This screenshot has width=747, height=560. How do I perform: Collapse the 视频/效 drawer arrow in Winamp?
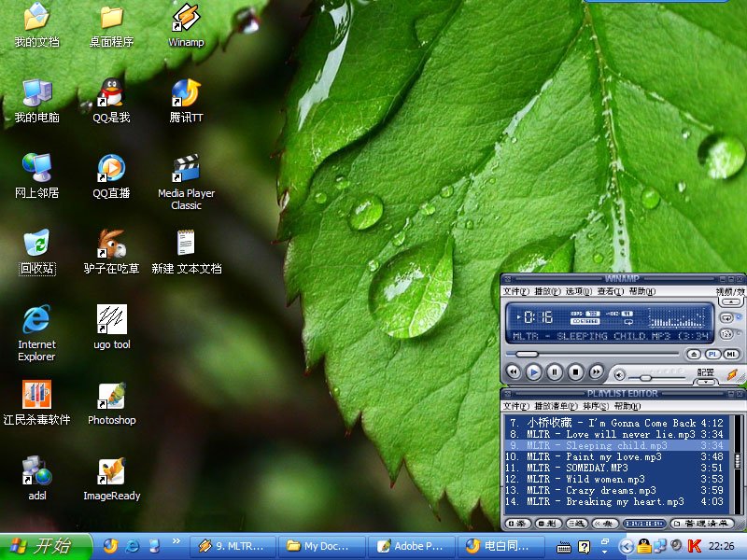[x=732, y=301]
